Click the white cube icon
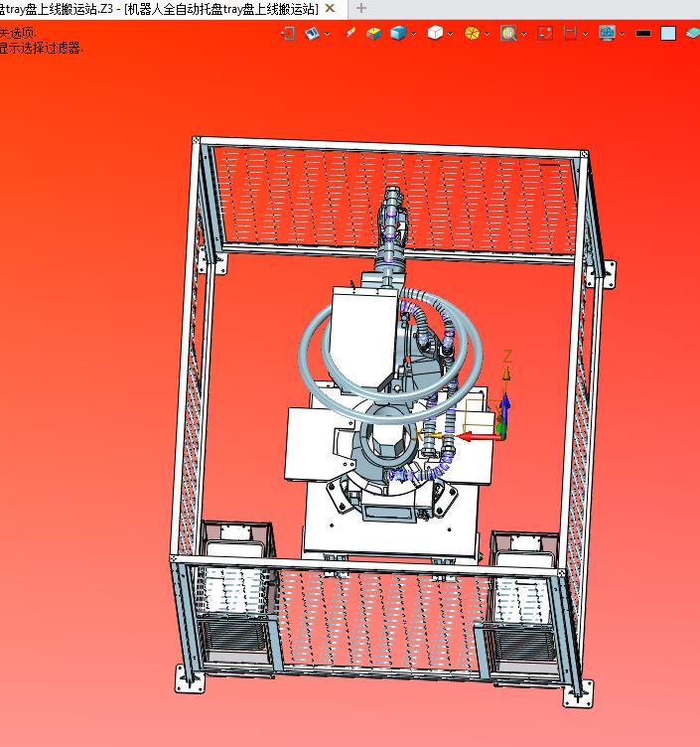Screen dimensions: 700x747 point(435,33)
